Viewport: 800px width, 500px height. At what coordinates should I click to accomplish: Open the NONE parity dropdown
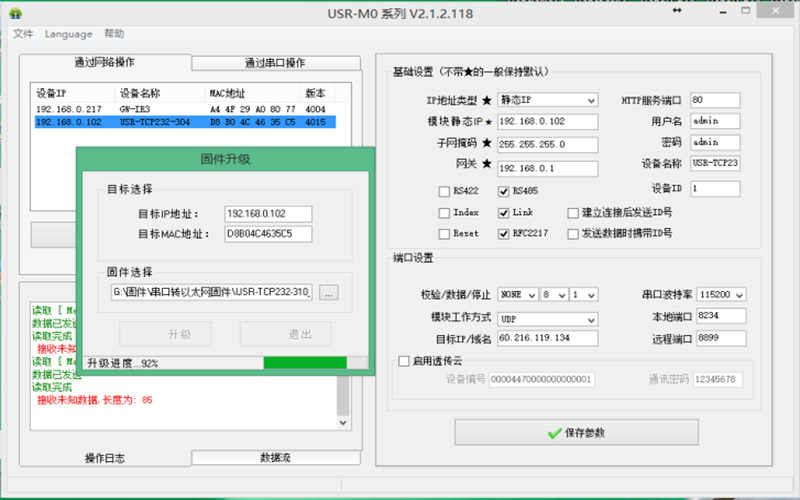(x=518, y=295)
